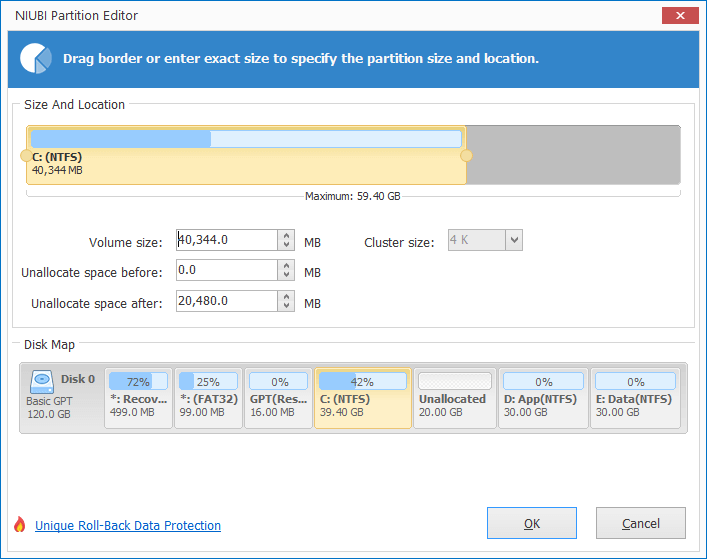Decrease Unallocate space after value
The width and height of the screenshot is (707, 559).
tap(286, 306)
